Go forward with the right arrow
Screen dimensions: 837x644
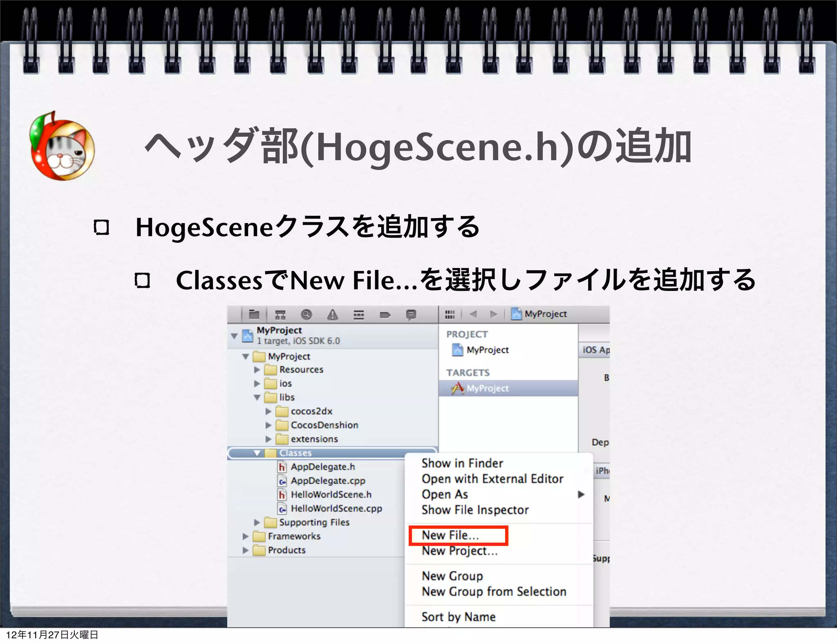(493, 314)
